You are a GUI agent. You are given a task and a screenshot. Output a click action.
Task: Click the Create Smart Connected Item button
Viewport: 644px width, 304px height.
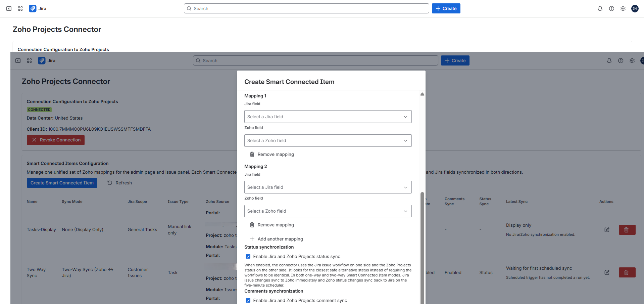pyautogui.click(x=62, y=183)
